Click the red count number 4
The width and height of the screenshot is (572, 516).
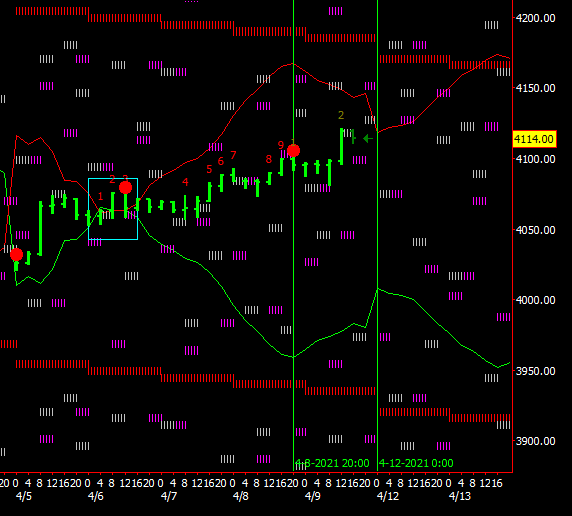click(x=185, y=182)
